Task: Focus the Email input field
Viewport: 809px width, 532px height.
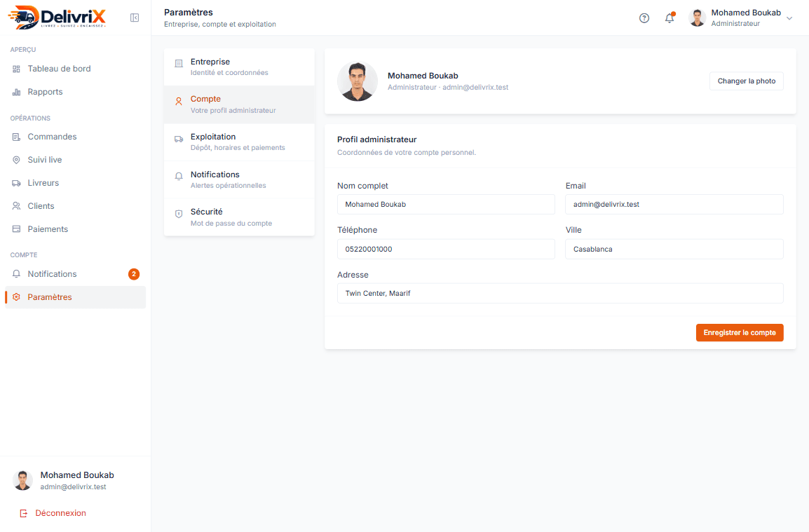Action: (x=674, y=205)
